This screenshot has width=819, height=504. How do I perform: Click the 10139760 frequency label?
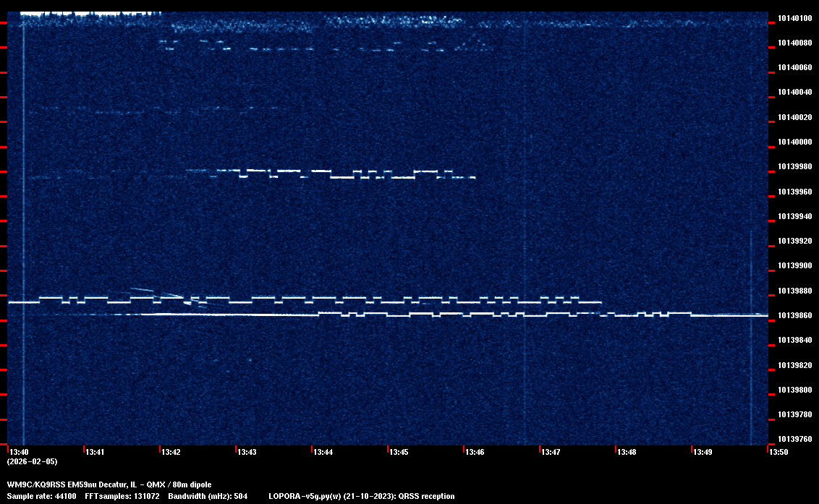[794, 439]
